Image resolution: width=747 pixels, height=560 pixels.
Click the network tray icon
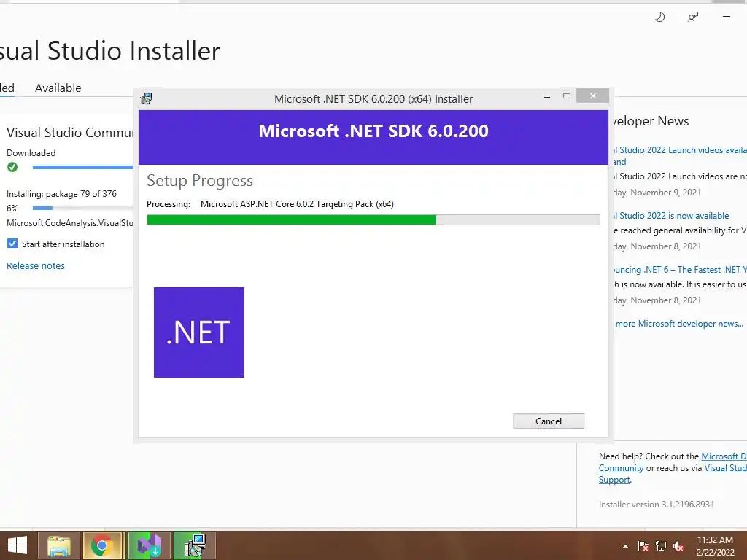coord(661,546)
